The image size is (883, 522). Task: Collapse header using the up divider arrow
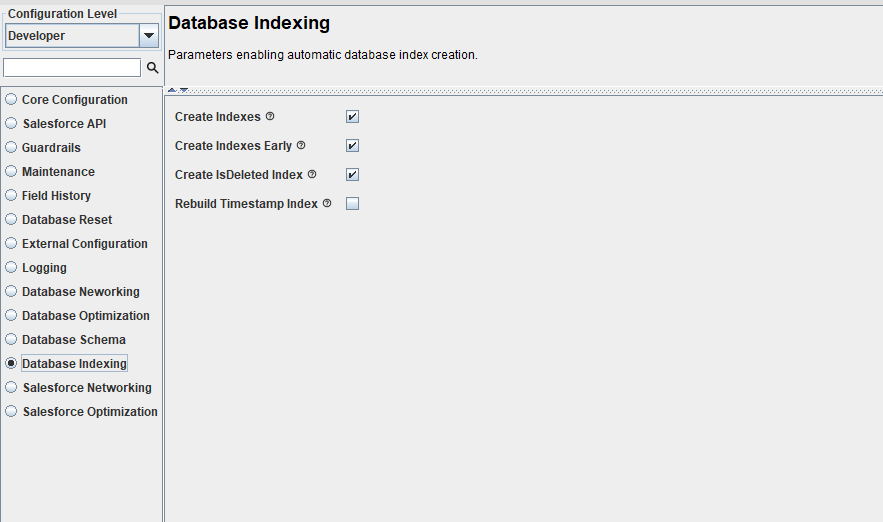(x=172, y=90)
